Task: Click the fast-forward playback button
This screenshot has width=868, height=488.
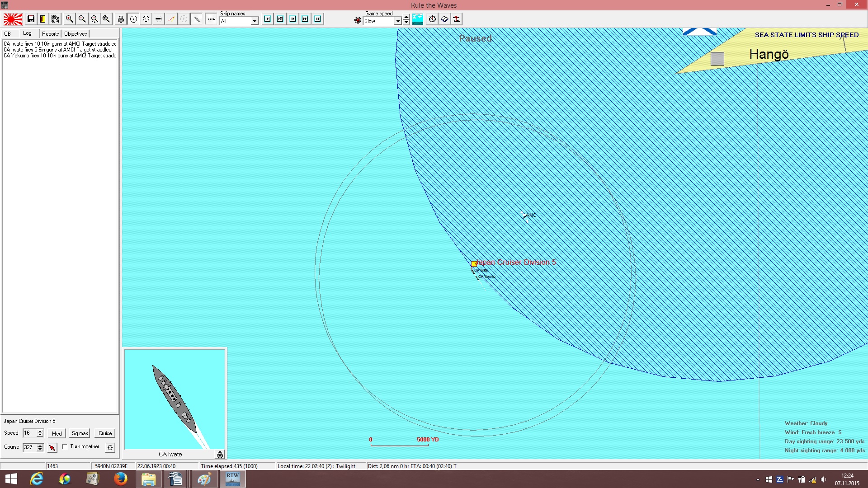Action: click(305, 19)
